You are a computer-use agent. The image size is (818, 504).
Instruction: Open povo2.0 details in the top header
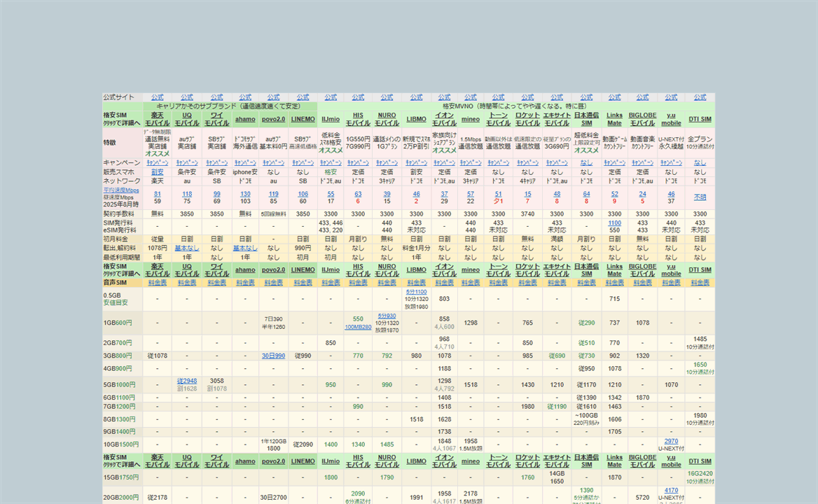(273, 119)
